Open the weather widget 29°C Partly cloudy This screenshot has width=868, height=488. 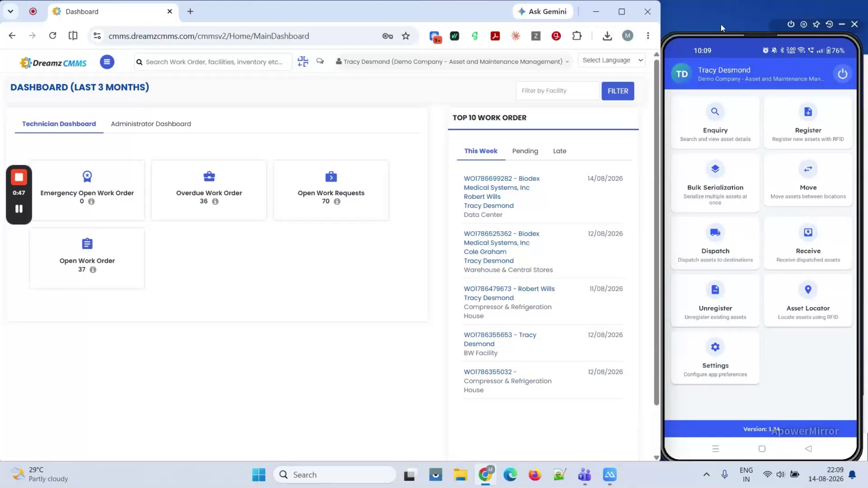(x=40, y=474)
